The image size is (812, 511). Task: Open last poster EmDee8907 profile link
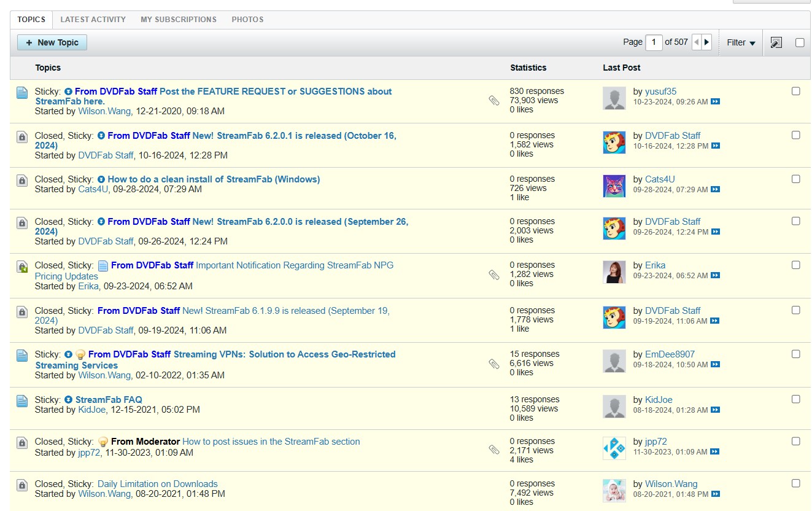pyautogui.click(x=670, y=354)
